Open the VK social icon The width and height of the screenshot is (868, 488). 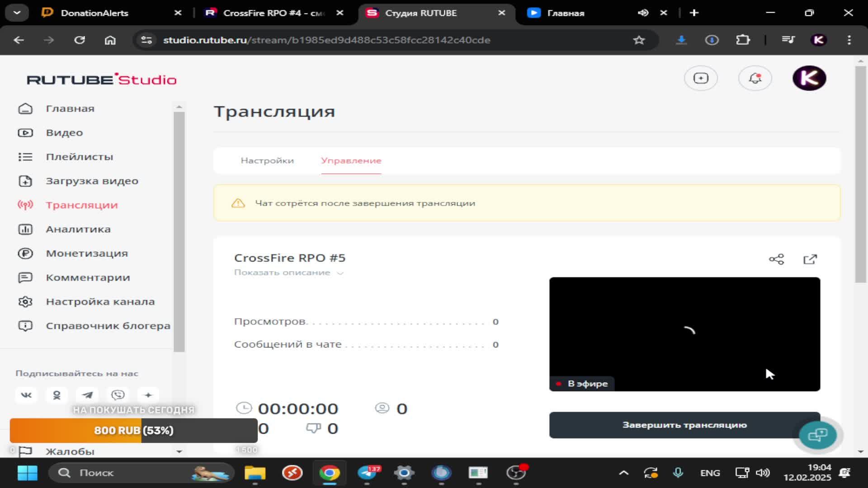pos(26,395)
